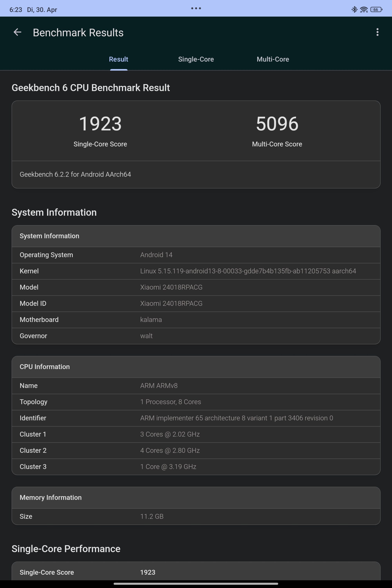392x588 pixels.
Task: Tap the Wi-Fi status icon
Action: pyautogui.click(x=364, y=10)
